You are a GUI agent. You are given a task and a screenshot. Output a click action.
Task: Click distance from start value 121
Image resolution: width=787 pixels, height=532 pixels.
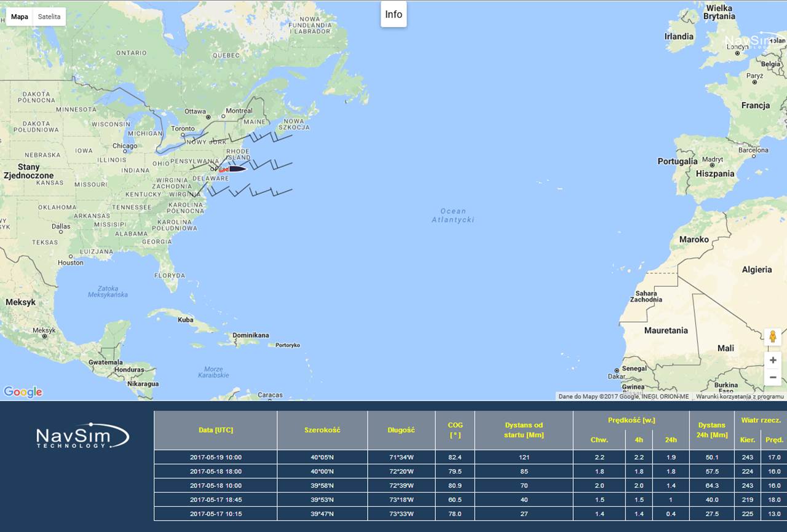524,457
